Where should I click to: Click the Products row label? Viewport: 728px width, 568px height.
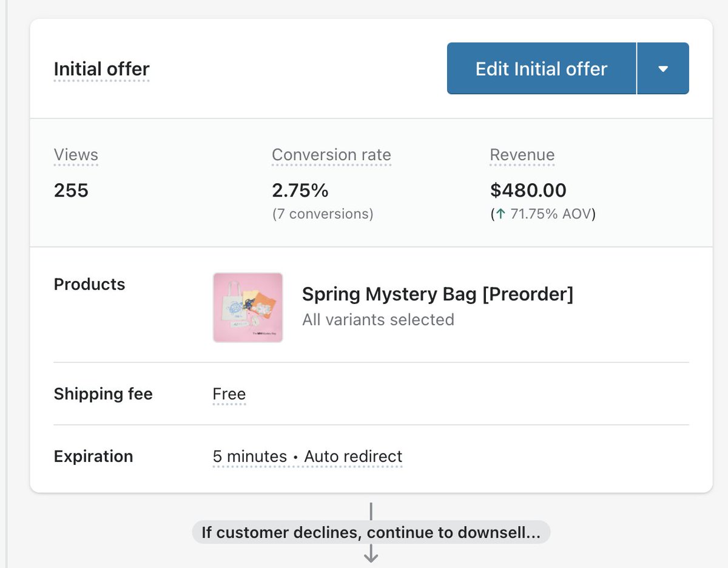89,284
